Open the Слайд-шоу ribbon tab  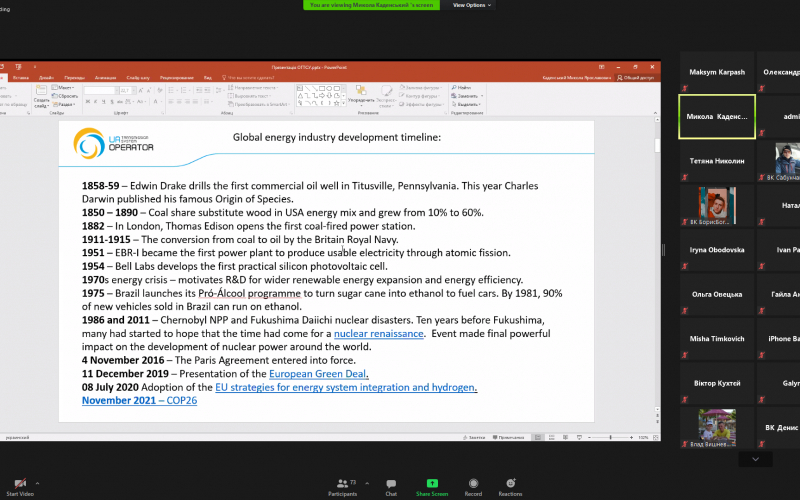138,78
